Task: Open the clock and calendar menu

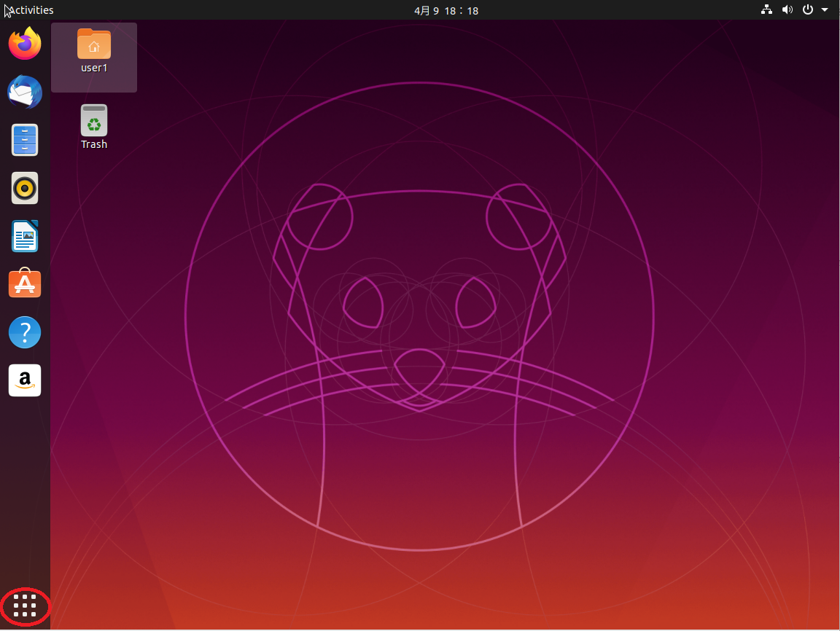Action: click(x=446, y=11)
